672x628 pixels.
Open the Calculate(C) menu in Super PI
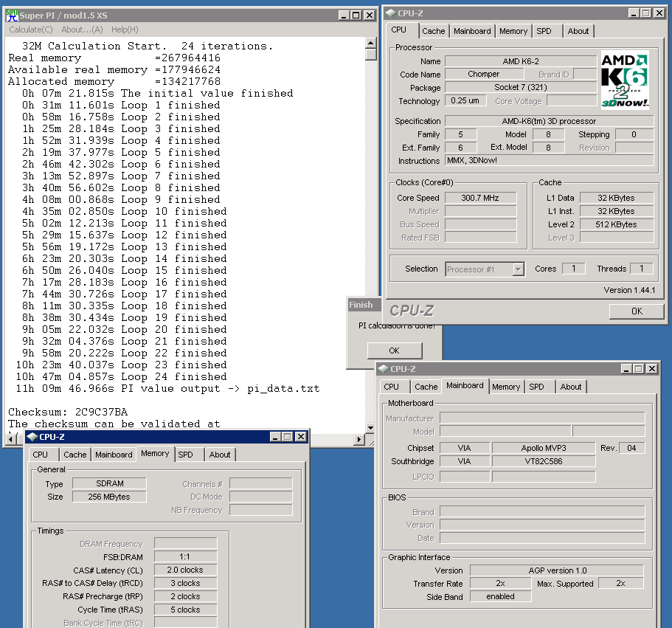[x=31, y=30]
